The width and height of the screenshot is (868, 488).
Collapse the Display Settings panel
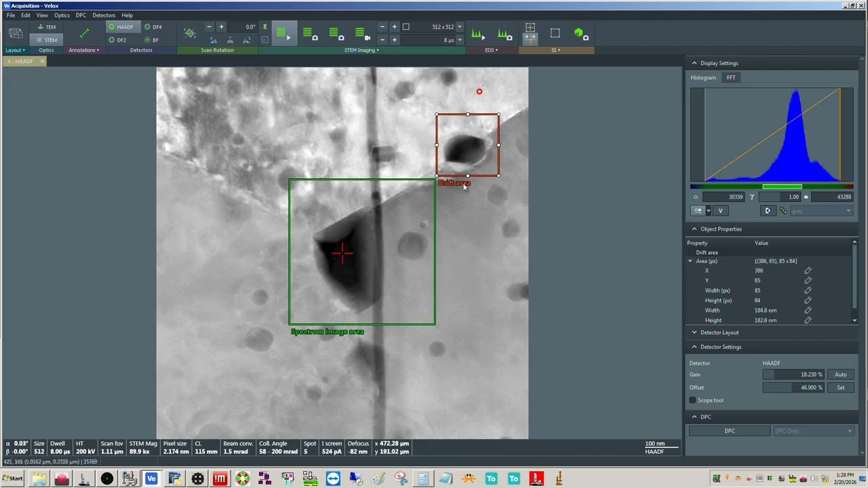tap(694, 63)
